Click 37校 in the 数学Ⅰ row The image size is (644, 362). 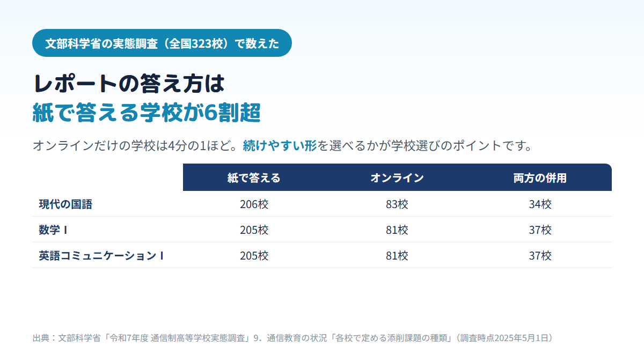tap(540, 230)
